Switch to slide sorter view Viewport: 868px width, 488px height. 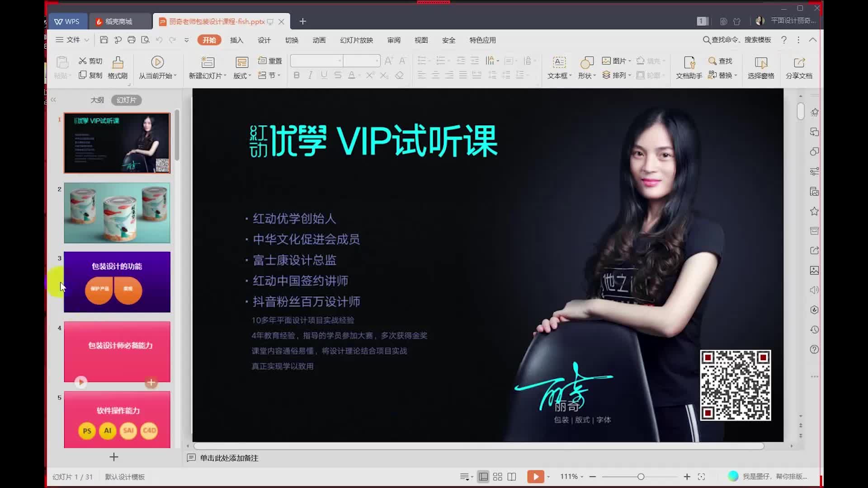pos(497,477)
